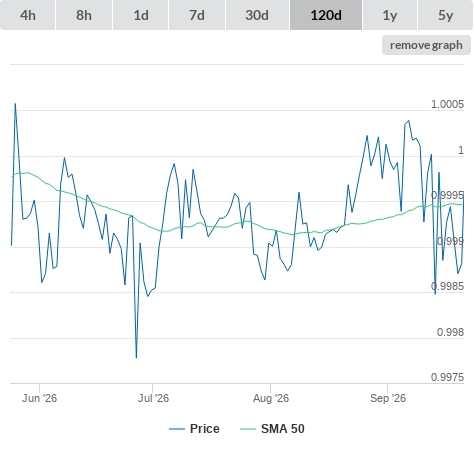
Task: Switch to the 8h time range
Action: tap(84, 15)
